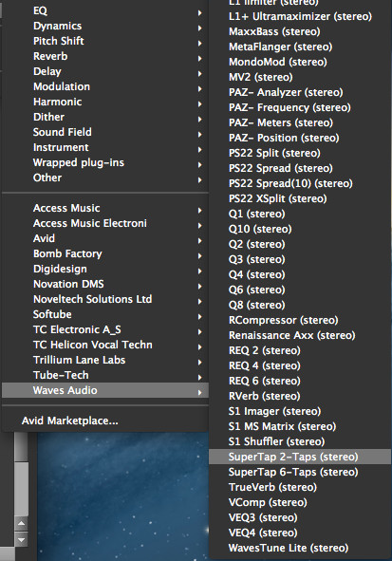Image resolution: width=392 pixels, height=561 pixels.
Task: Expand the Dynamics submenu arrow
Action: click(200, 28)
